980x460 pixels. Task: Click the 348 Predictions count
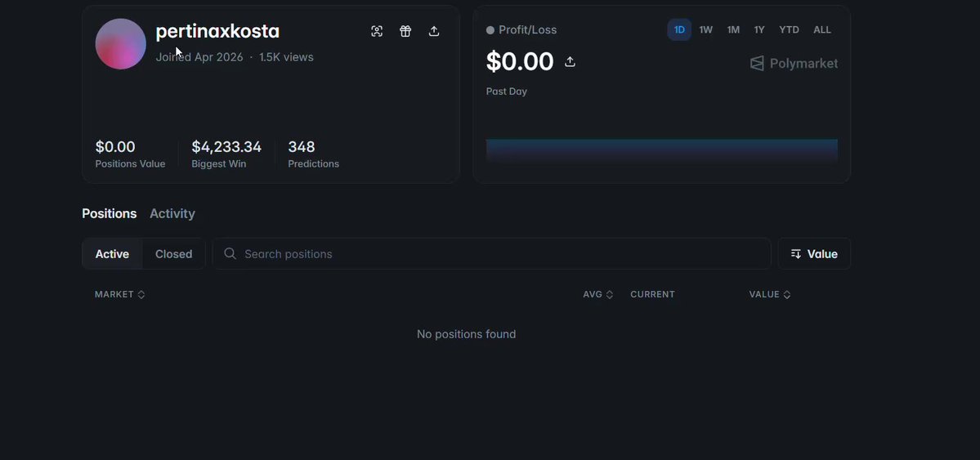pos(302,147)
